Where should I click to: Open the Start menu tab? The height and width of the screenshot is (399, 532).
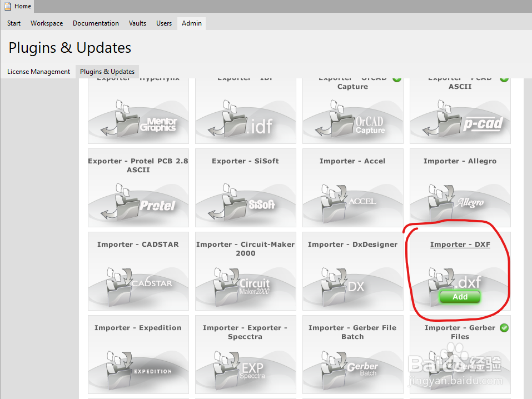(x=14, y=23)
